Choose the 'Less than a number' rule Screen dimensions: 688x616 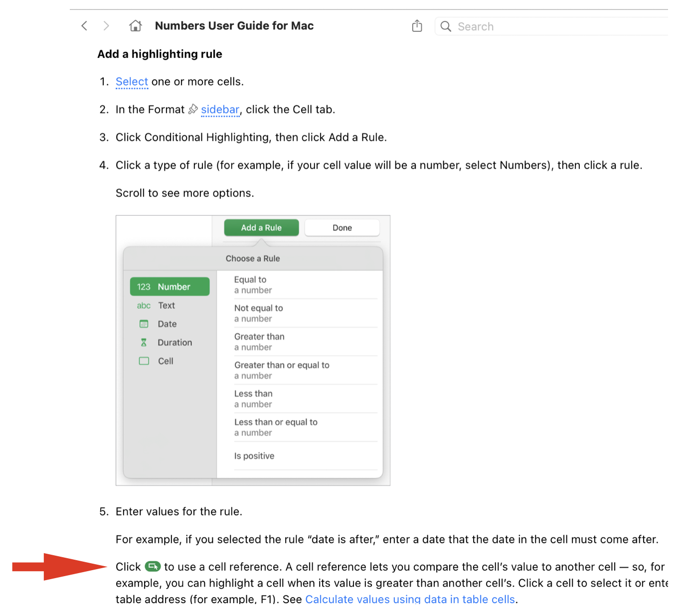tap(300, 399)
